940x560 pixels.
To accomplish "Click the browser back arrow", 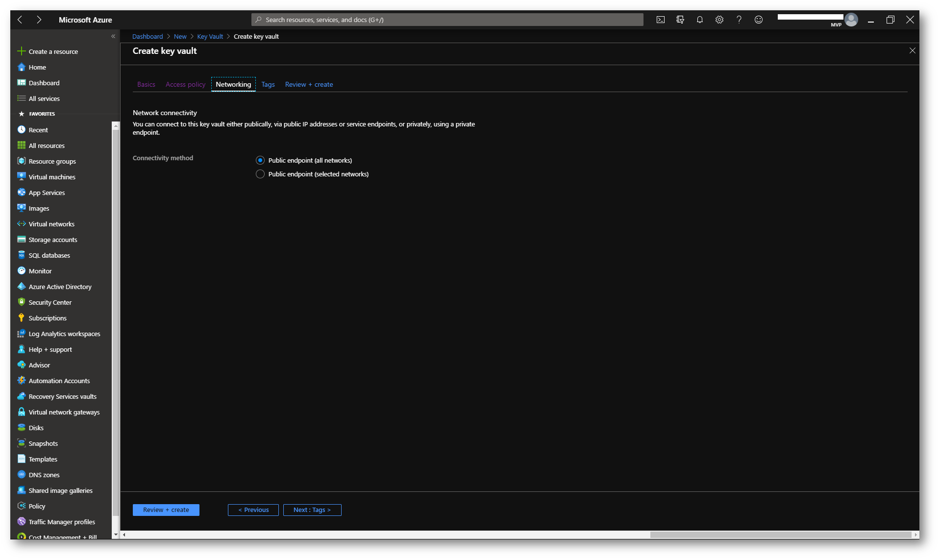I will click(20, 20).
